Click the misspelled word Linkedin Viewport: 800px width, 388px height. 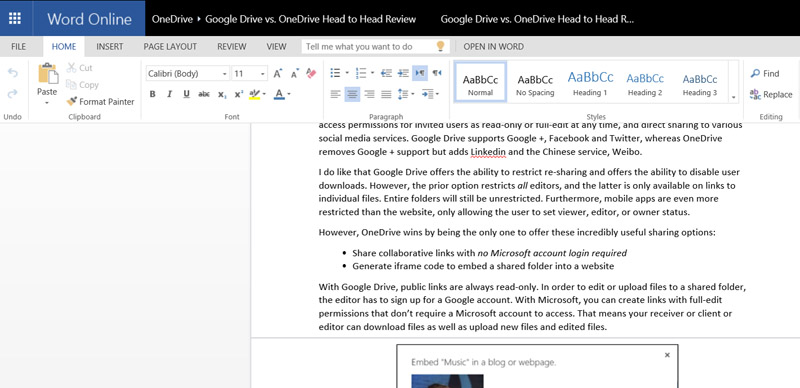(x=487, y=152)
